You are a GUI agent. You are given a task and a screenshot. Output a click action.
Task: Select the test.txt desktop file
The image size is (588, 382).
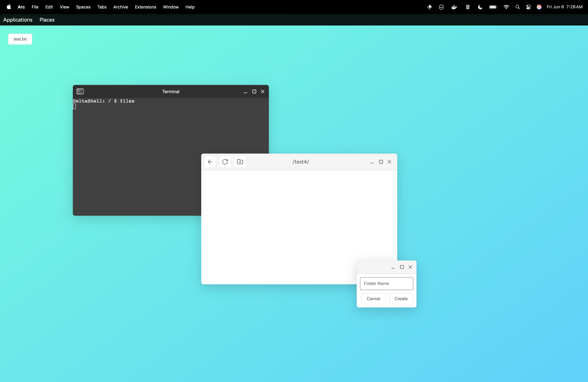click(20, 39)
